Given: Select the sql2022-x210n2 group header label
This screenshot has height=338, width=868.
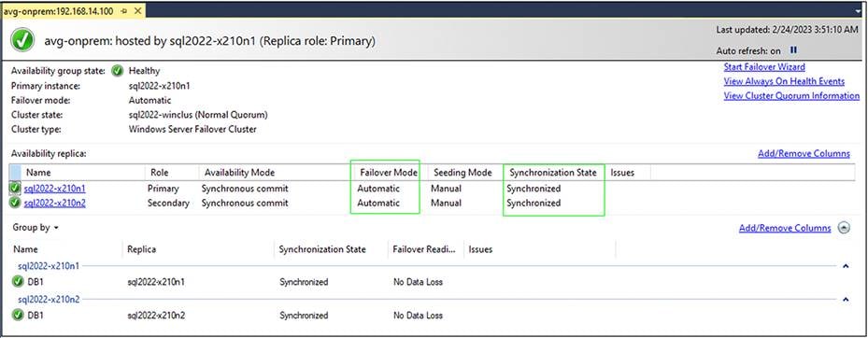Looking at the screenshot, I should [49, 300].
